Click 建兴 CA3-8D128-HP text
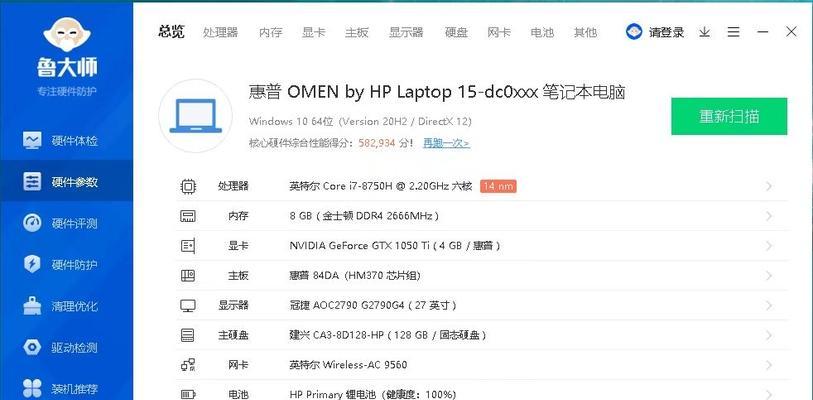The height and width of the screenshot is (400, 813). pyautogui.click(x=387, y=335)
